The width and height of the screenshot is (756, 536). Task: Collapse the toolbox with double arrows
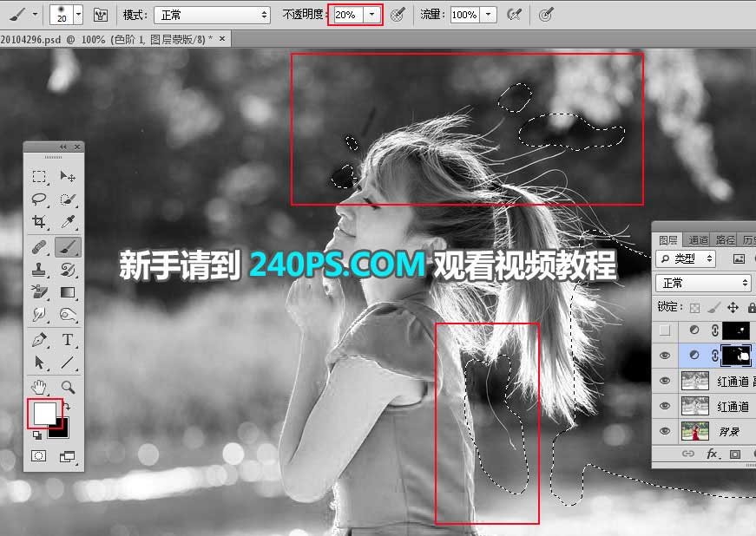click(x=63, y=147)
